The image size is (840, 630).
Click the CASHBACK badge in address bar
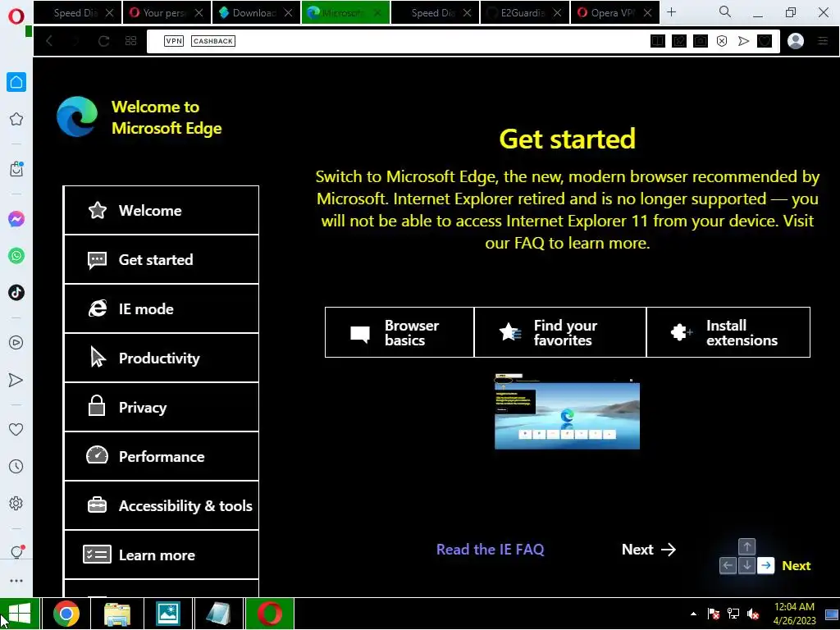coord(213,41)
